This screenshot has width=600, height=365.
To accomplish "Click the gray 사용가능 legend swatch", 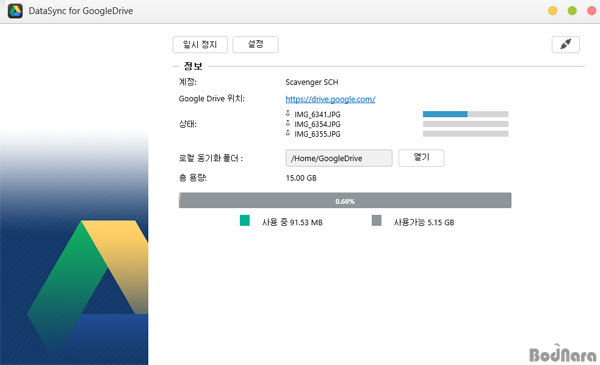I will coord(377,220).
